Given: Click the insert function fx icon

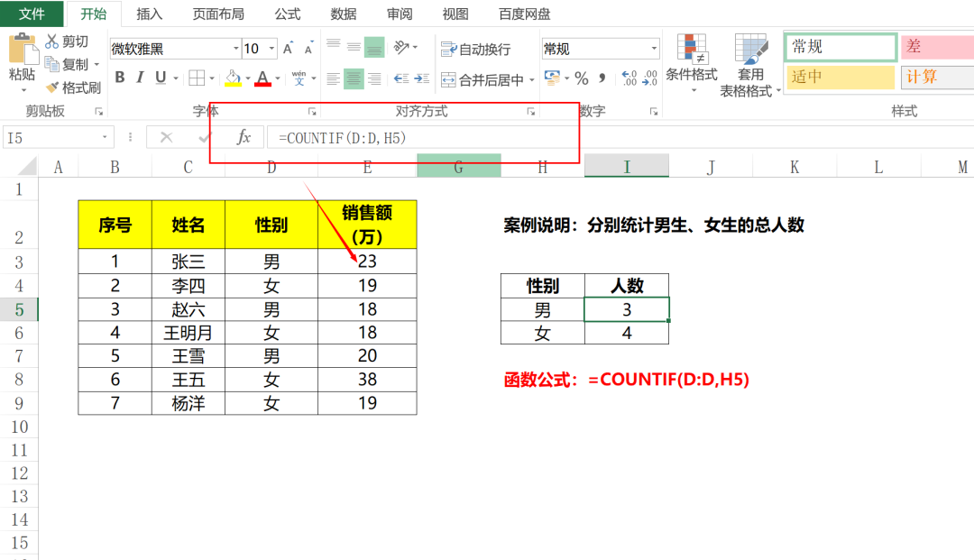Looking at the screenshot, I should click(243, 137).
